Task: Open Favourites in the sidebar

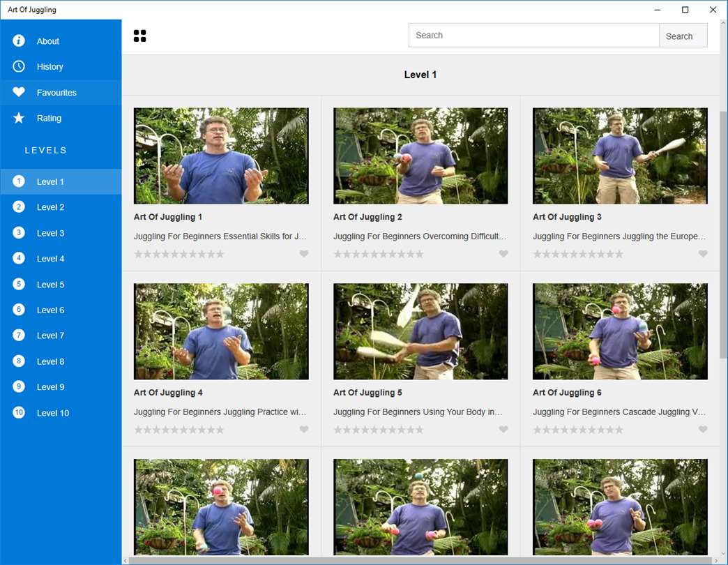Action: (56, 93)
